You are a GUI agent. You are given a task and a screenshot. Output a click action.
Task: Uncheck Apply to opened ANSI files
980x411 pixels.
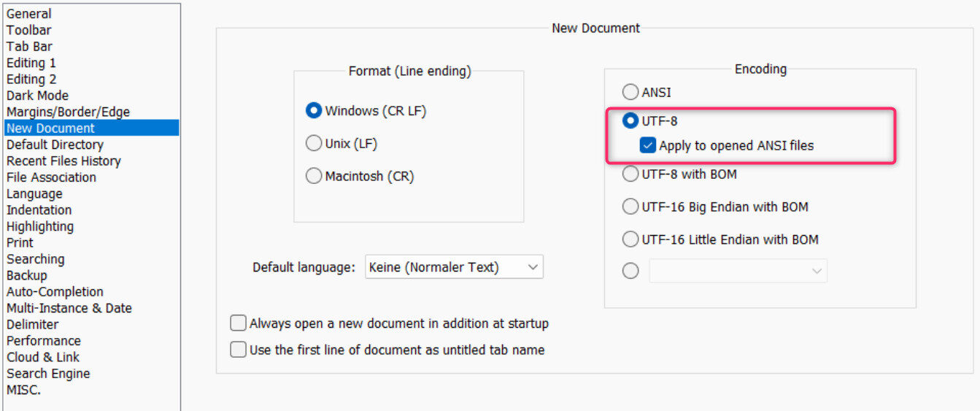tap(648, 146)
